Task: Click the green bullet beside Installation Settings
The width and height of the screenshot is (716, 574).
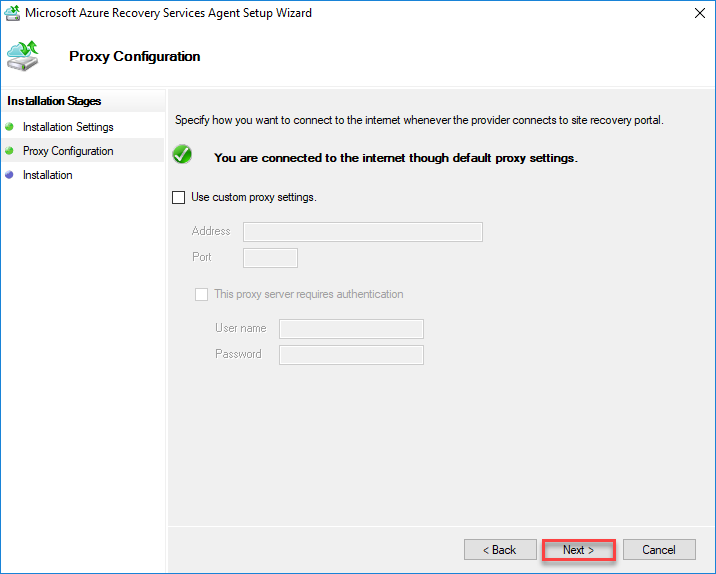Action: pos(10,127)
